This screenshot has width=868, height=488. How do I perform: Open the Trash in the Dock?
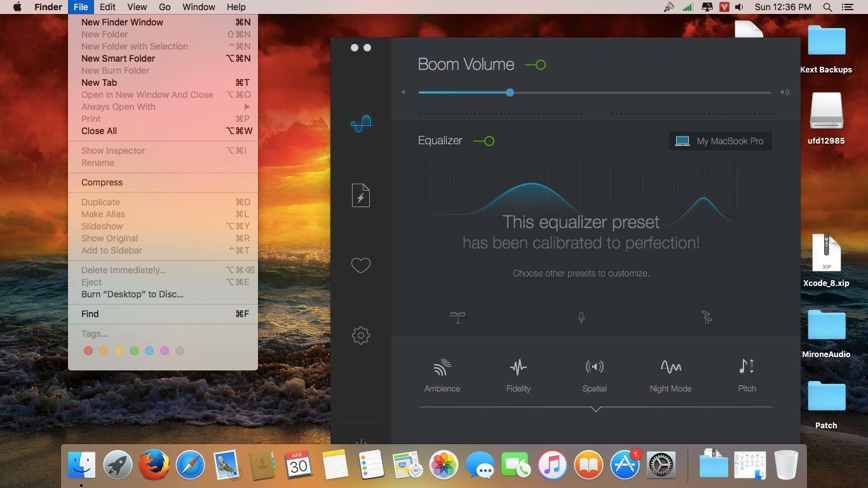pyautogui.click(x=786, y=465)
